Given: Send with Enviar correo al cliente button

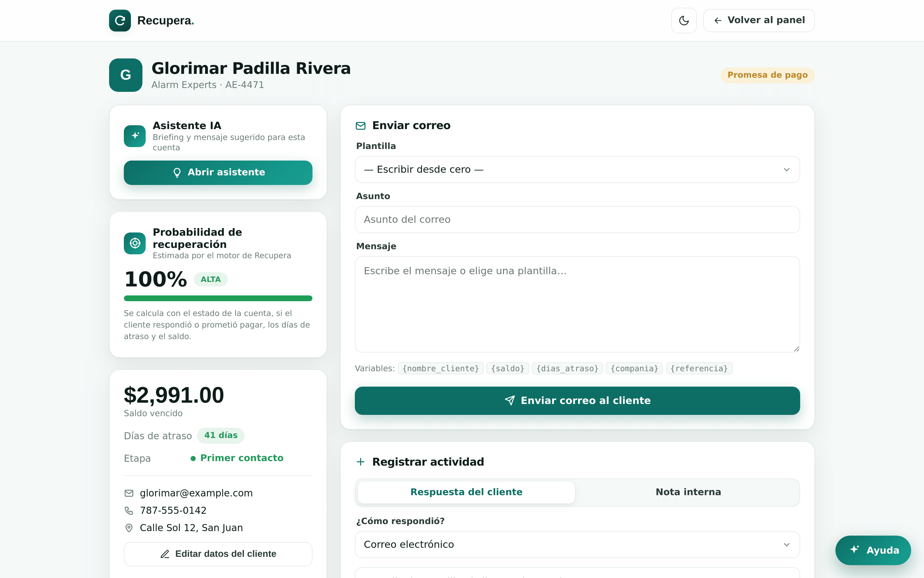Looking at the screenshot, I should coord(577,401).
